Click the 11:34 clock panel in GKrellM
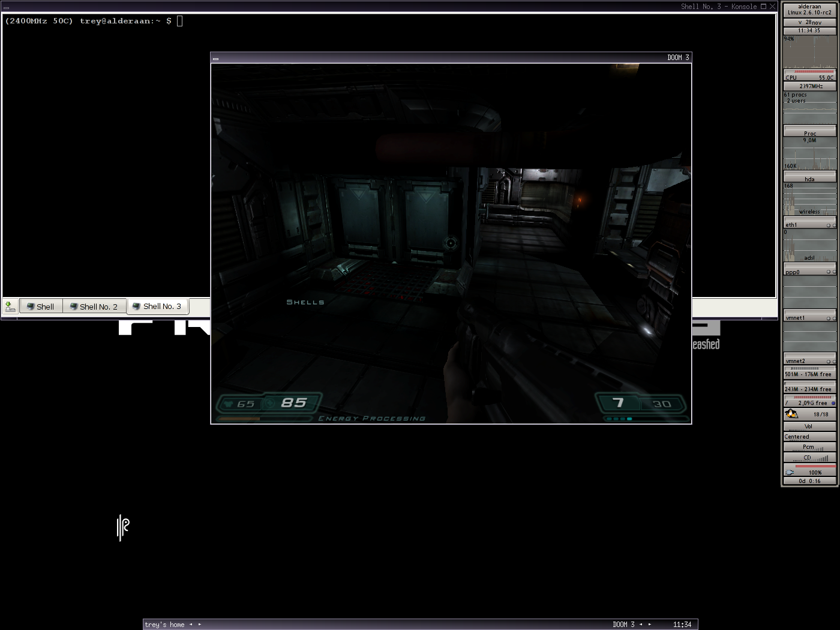840x630 pixels. [x=809, y=31]
